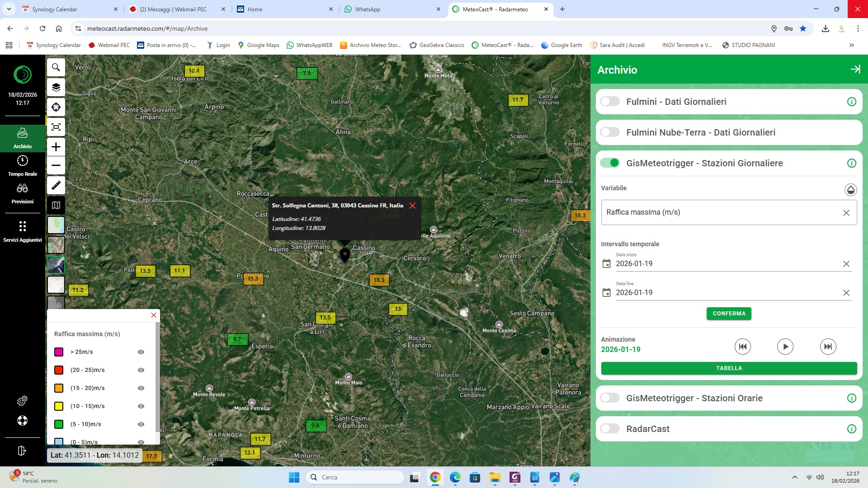Click the map zoom-in plus button
Image resolution: width=868 pixels, height=488 pixels.
(x=56, y=147)
